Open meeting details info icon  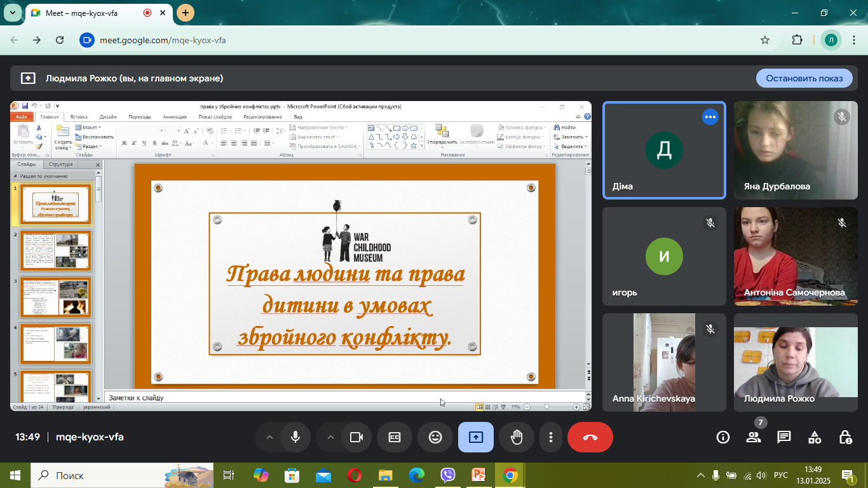click(723, 437)
